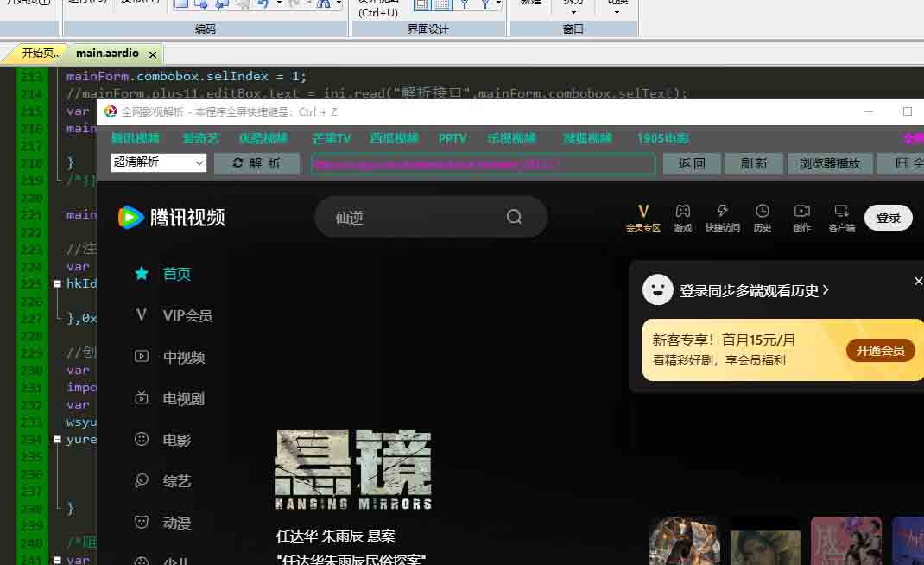Open the 芒果TV site tab

[x=332, y=138]
